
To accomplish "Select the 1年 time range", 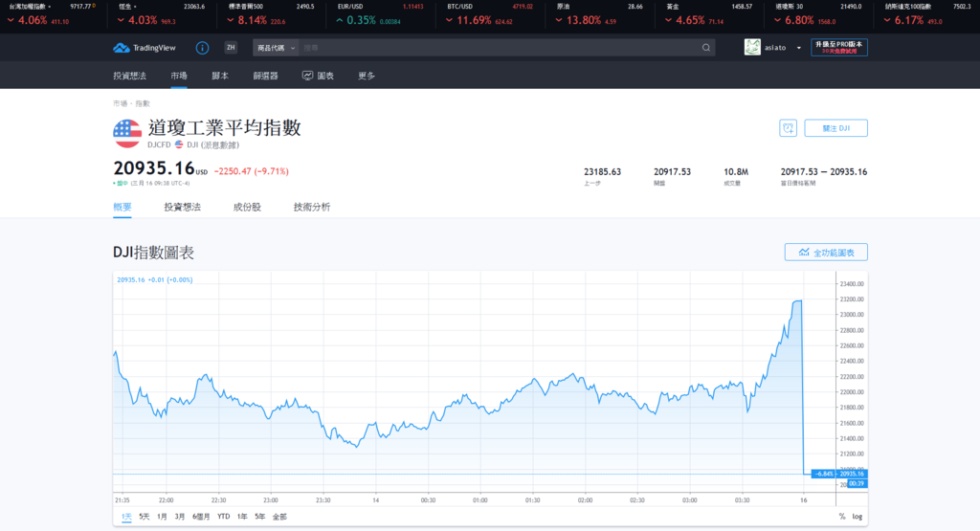I will [x=242, y=517].
